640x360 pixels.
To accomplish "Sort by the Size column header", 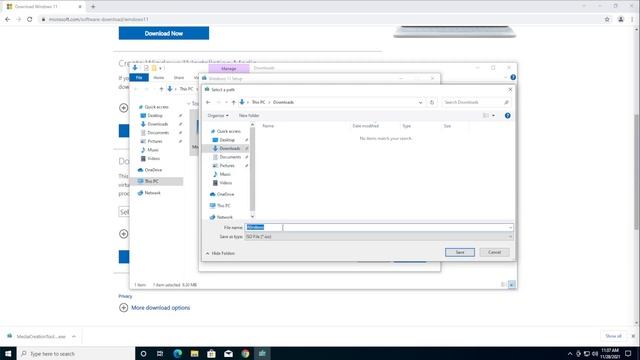I will (x=447, y=126).
